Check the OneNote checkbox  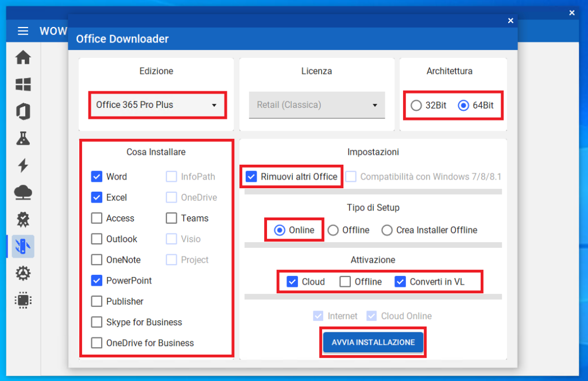96,259
